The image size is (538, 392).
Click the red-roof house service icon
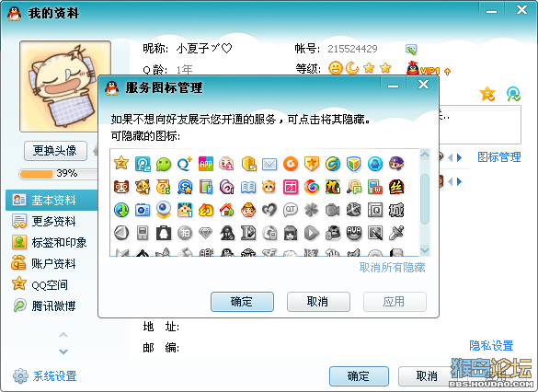[227, 210]
